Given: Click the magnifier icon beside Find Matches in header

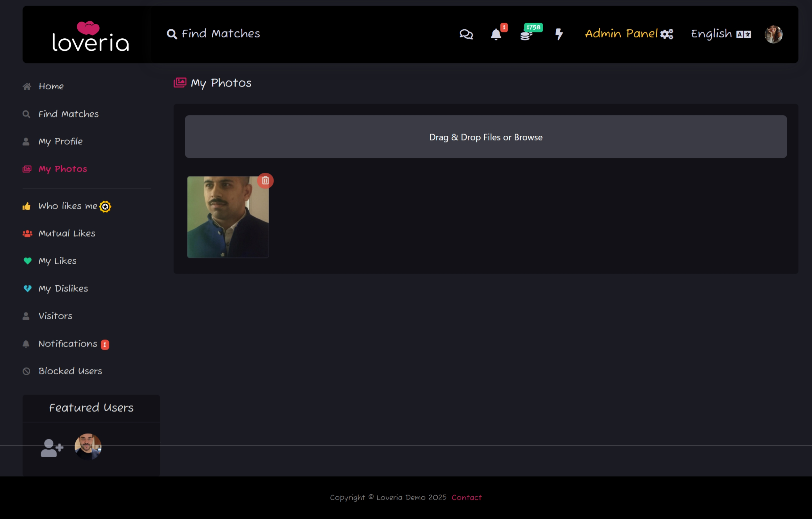Looking at the screenshot, I should [x=172, y=34].
